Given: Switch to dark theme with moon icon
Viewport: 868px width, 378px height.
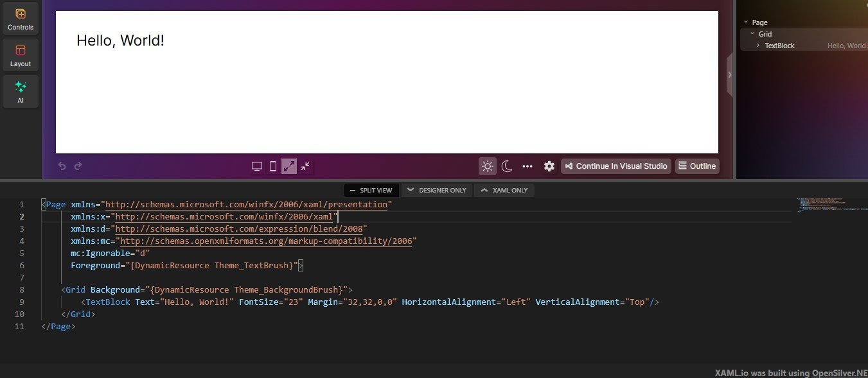Looking at the screenshot, I should pos(507,166).
